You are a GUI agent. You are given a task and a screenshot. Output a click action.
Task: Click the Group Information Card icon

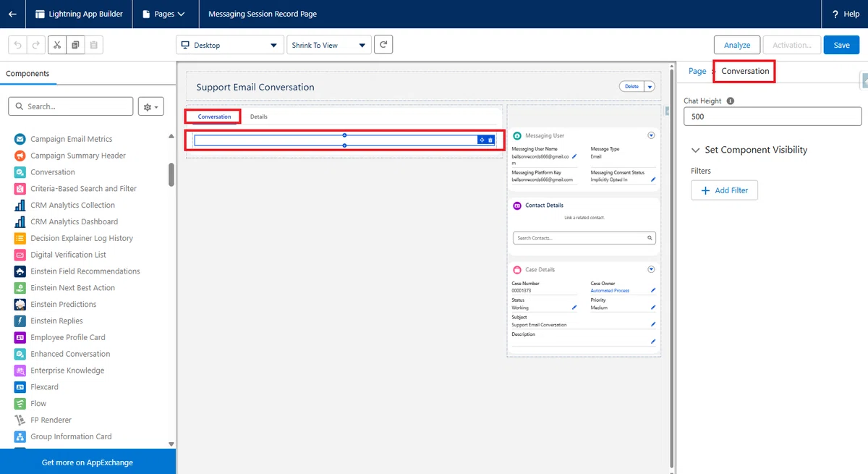click(x=20, y=436)
